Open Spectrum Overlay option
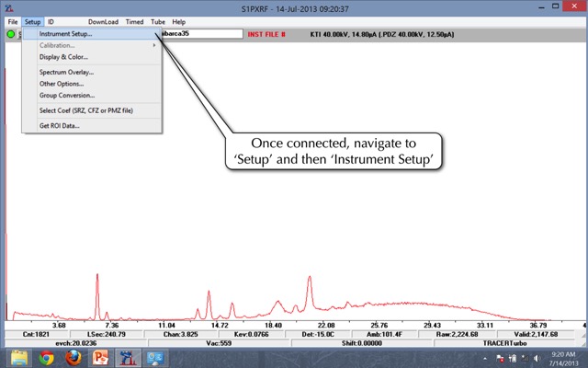The height and width of the screenshot is (368, 588). coord(66,72)
